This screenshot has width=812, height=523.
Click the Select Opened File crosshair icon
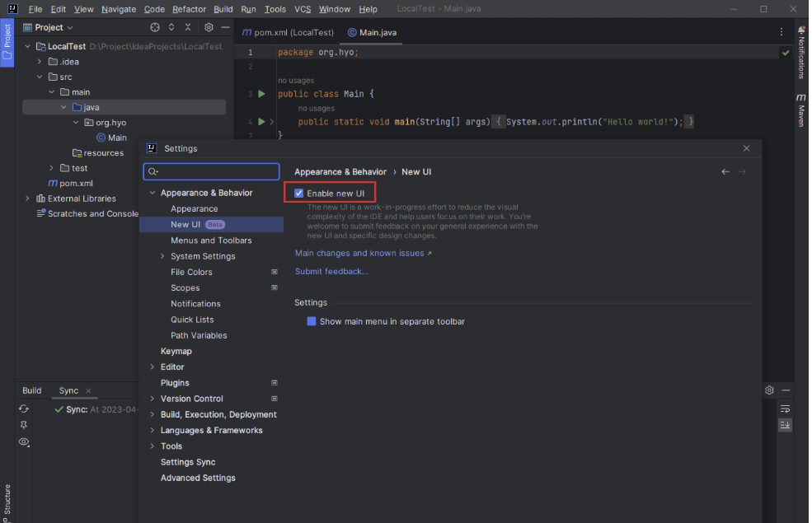[155, 27]
